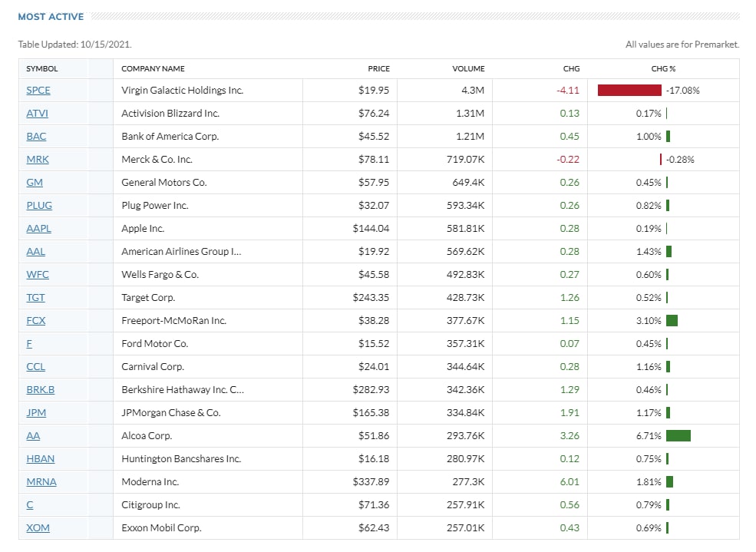Open the BRK.B symbol link
756x552 pixels.
(41, 389)
